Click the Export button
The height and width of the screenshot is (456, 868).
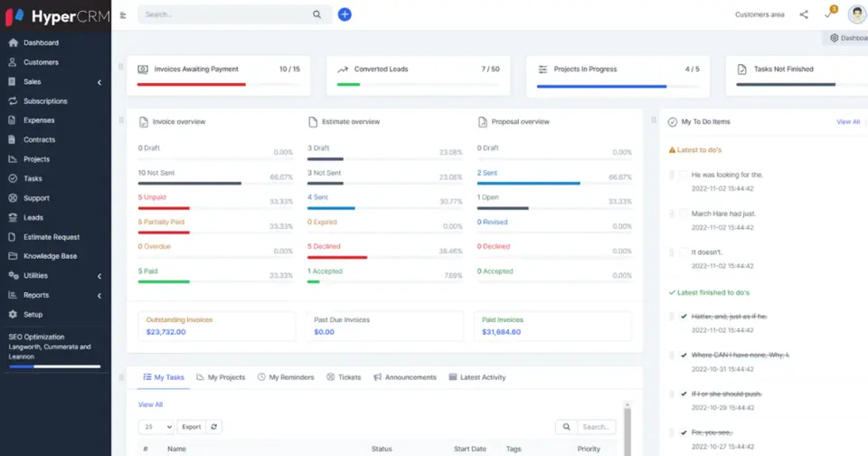click(x=191, y=427)
